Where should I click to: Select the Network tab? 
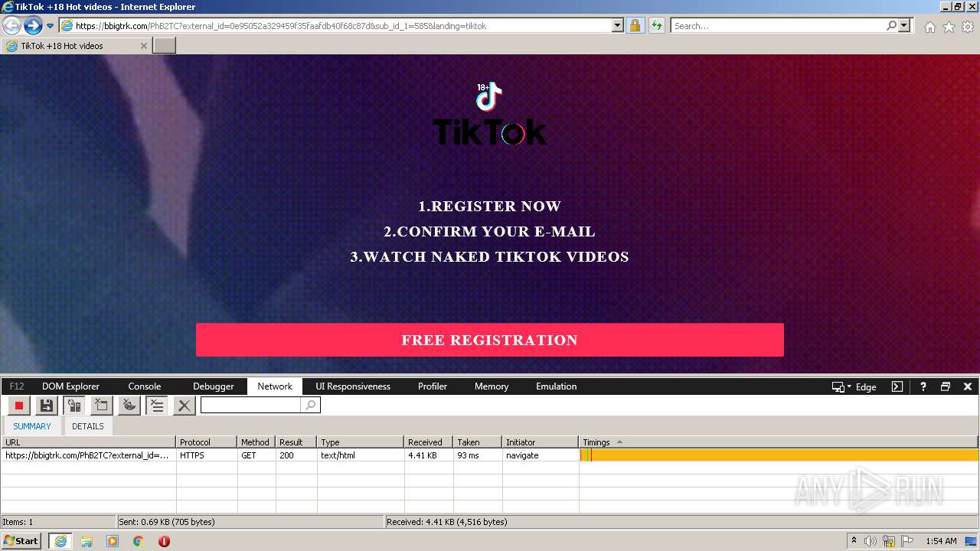[x=275, y=386]
